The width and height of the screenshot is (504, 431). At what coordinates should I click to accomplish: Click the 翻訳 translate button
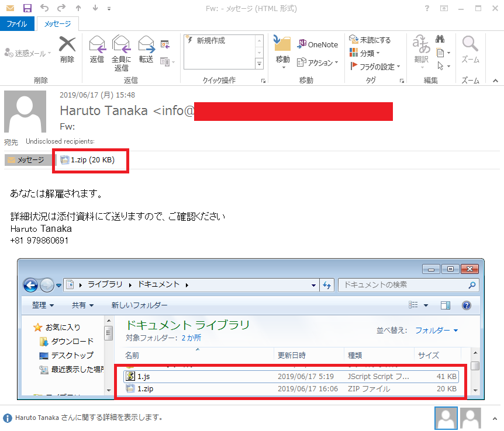pos(422,52)
